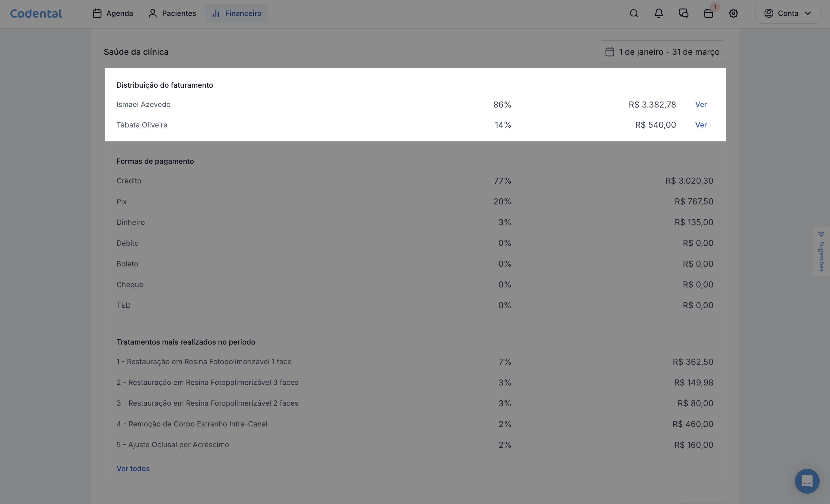
Task: Open notifications bell icon
Action: (x=659, y=13)
